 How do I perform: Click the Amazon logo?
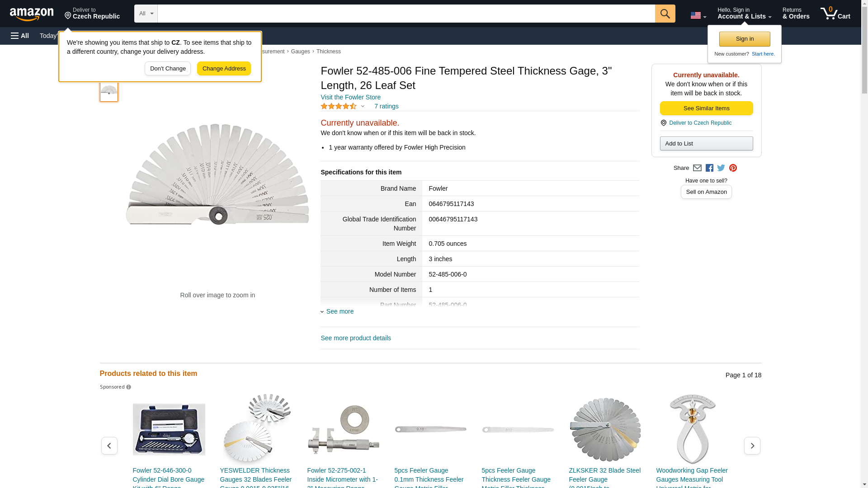click(x=32, y=14)
